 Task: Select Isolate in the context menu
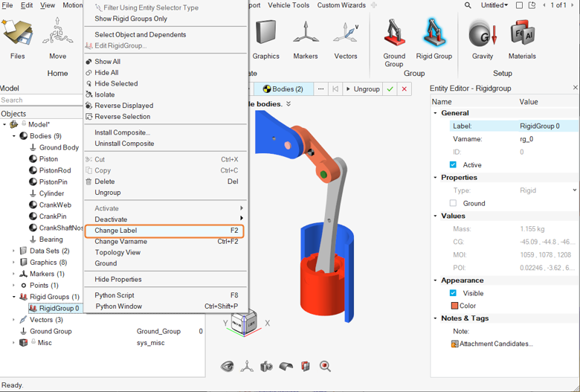105,94
